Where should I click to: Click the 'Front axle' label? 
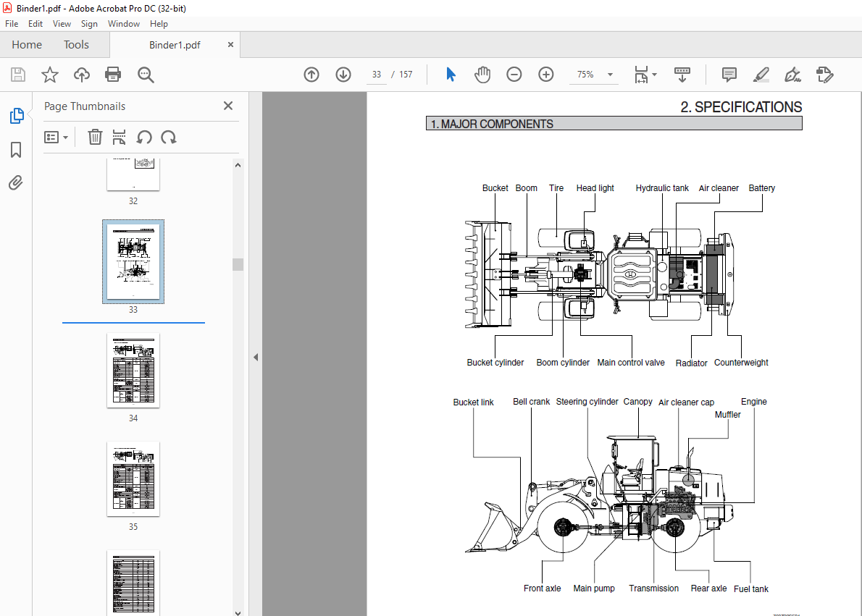(x=542, y=588)
